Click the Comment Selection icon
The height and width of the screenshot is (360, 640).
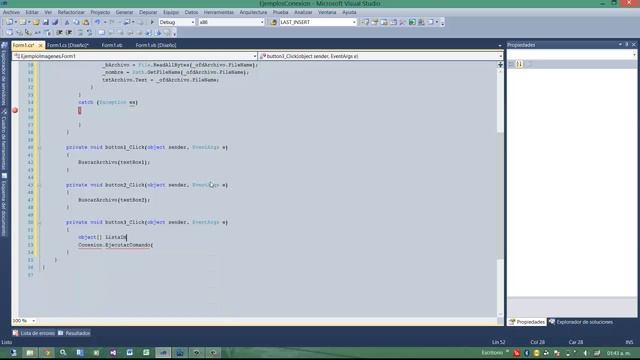(80, 32)
